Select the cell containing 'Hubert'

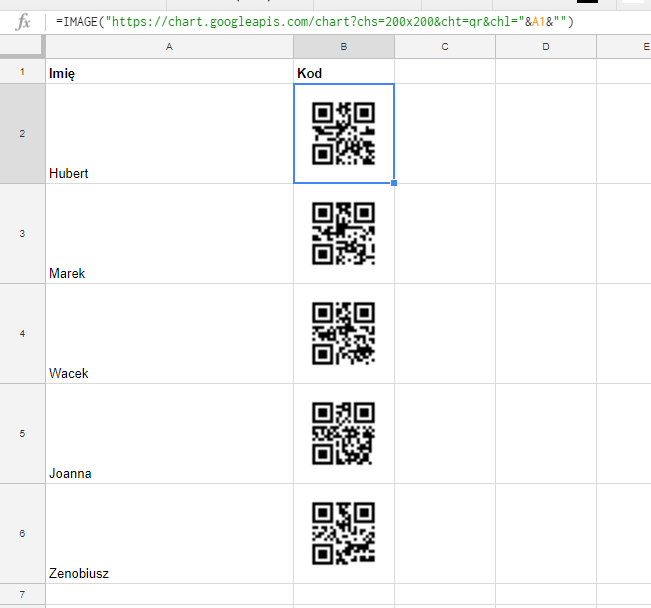coord(169,133)
